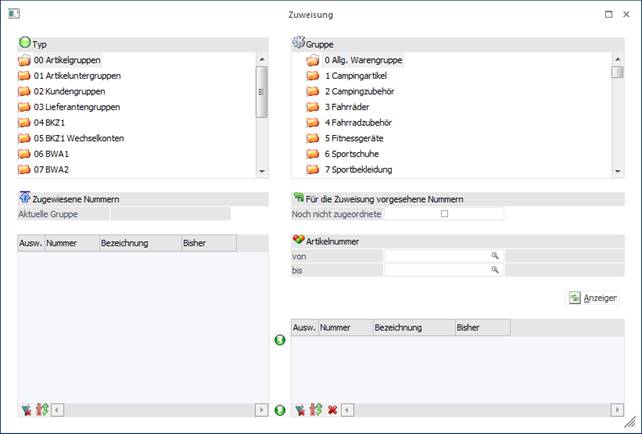Click the sort icon below the left table
This screenshot has height=434, width=642.
pyautogui.click(x=41, y=410)
